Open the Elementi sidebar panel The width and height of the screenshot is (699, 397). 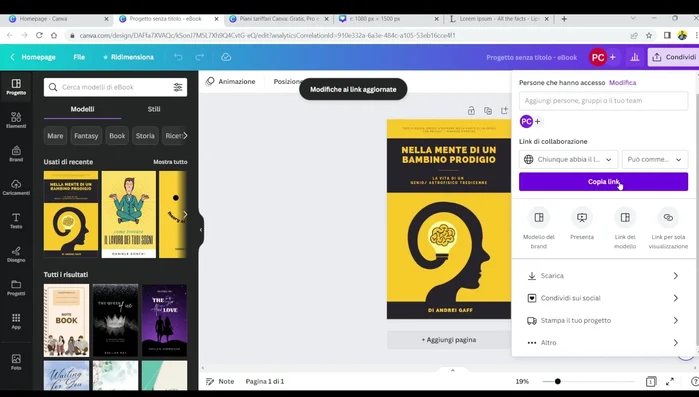click(x=16, y=120)
